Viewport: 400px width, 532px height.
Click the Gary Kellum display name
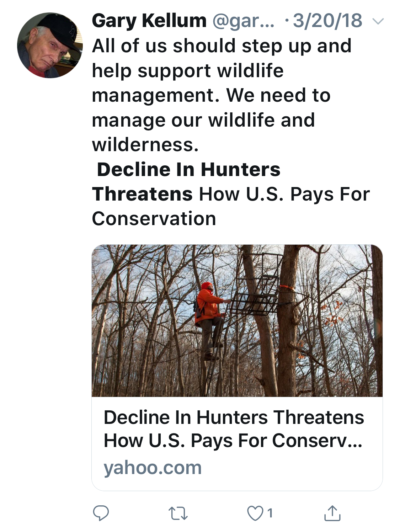149,21
